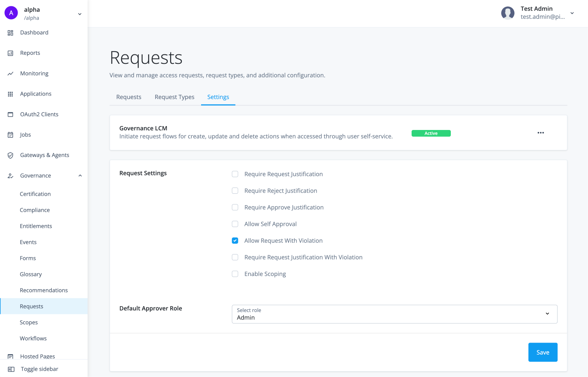Click the Applications grid icon
This screenshot has height=377, width=588.
11,94
